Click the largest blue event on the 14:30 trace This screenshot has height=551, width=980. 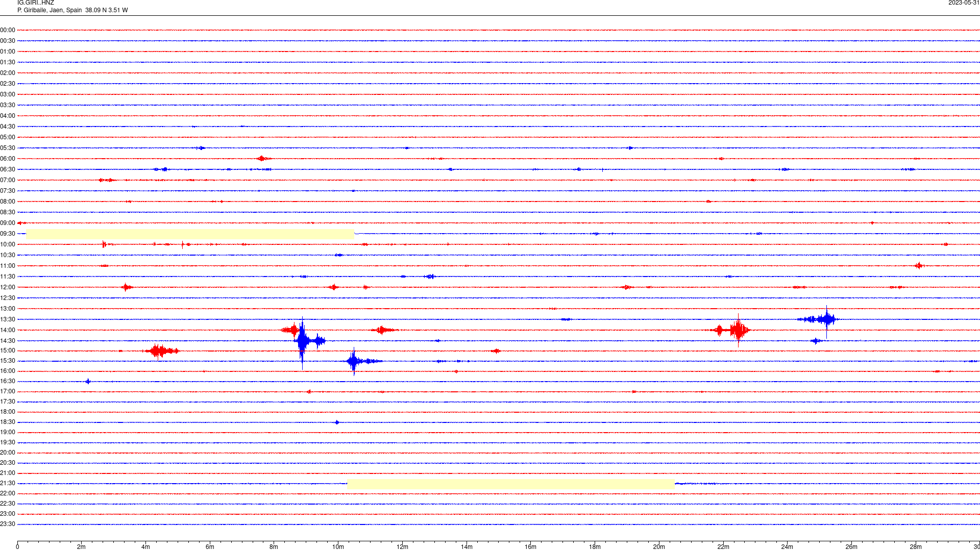point(304,342)
